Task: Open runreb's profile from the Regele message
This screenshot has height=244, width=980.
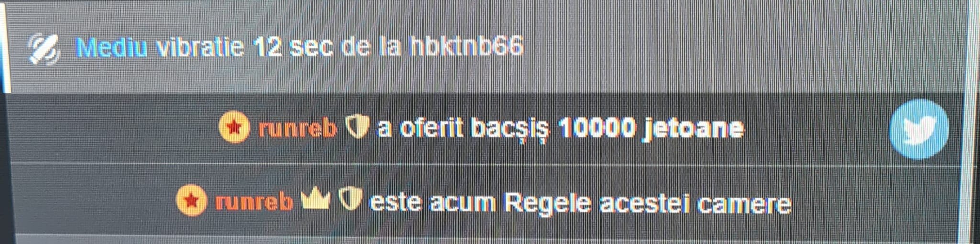Action: pos(254,202)
